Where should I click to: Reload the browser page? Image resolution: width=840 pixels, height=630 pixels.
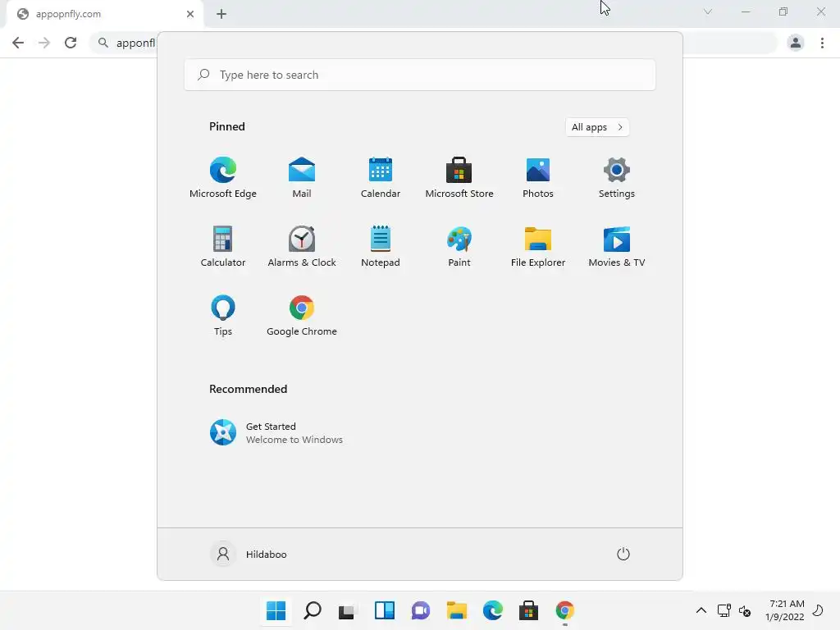click(x=71, y=43)
